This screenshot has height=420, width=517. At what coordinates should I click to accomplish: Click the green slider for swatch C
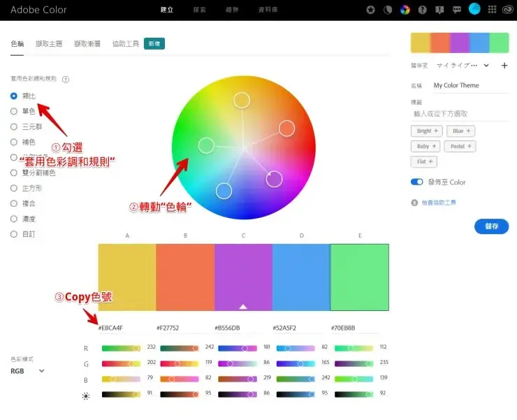point(238,363)
